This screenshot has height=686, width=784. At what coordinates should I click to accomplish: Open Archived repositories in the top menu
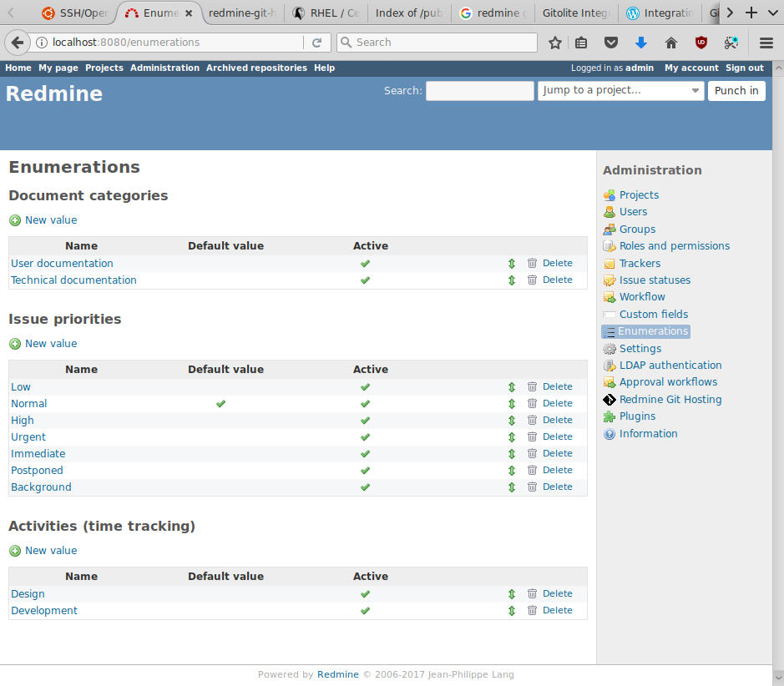click(256, 68)
